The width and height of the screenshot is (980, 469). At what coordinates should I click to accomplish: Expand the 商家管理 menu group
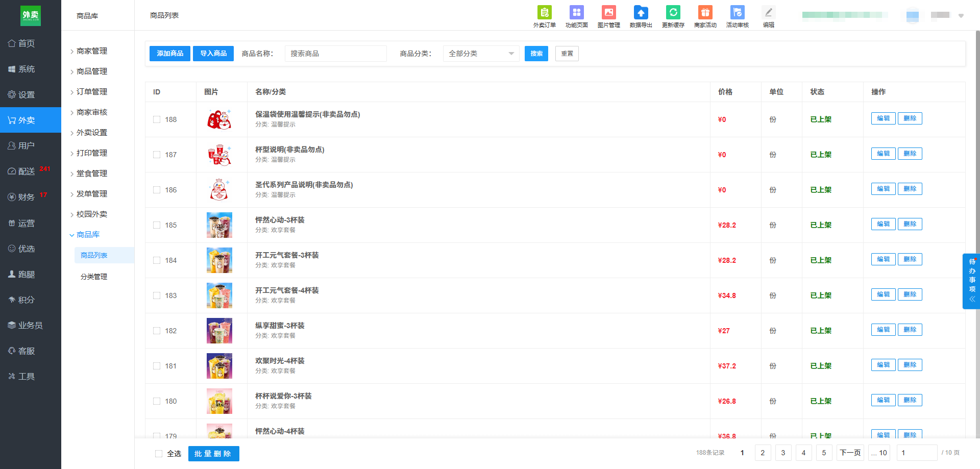point(91,51)
